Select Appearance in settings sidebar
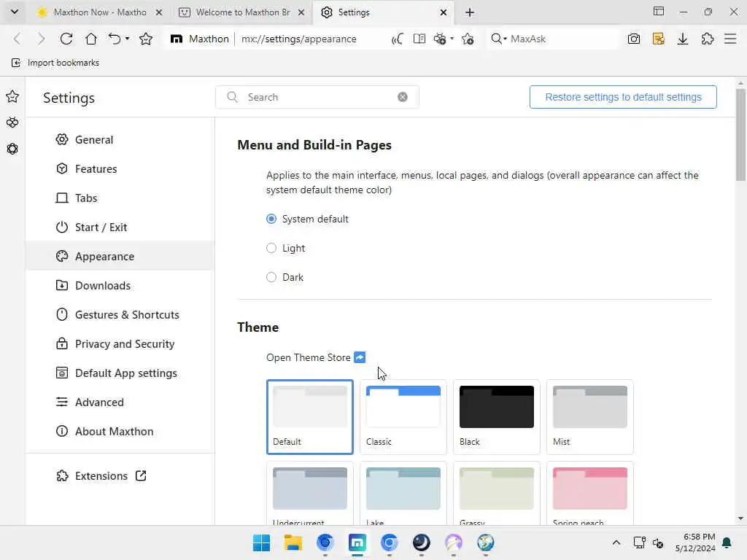The height and width of the screenshot is (560, 747). 120,256
